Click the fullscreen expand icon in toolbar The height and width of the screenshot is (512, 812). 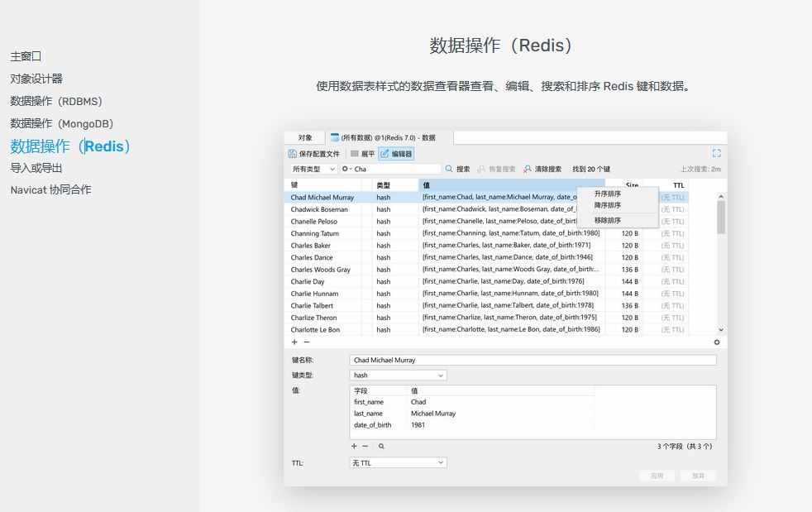coord(716,153)
